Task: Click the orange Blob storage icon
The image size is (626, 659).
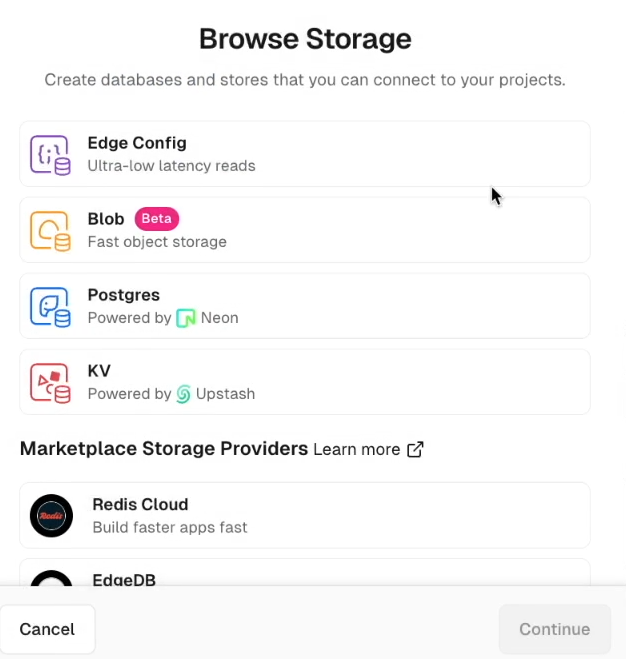Action: 50,230
